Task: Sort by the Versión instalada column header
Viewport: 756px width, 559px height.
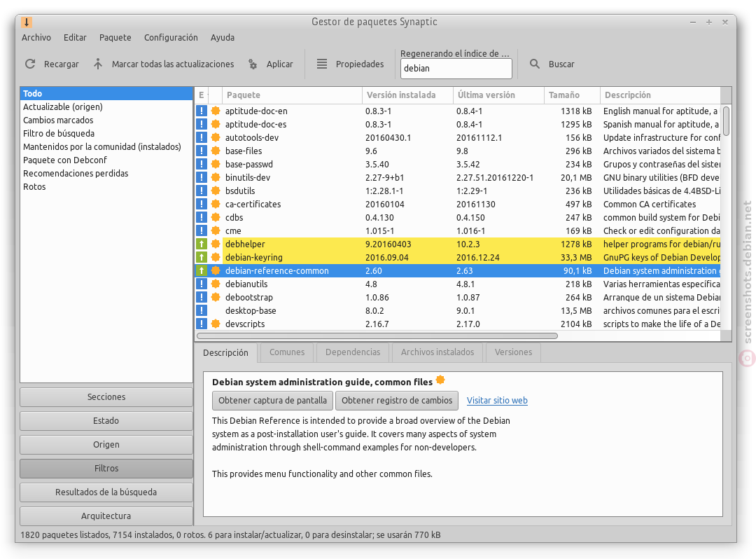Action: [x=407, y=95]
